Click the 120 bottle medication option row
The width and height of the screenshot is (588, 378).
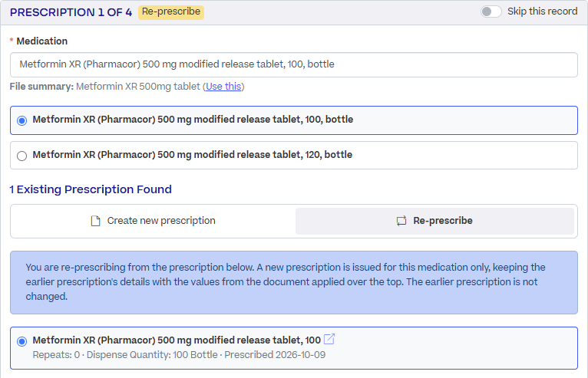click(294, 155)
